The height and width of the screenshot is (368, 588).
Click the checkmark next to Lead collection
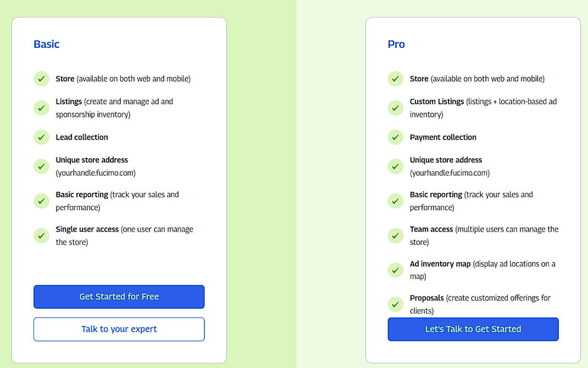[41, 137]
